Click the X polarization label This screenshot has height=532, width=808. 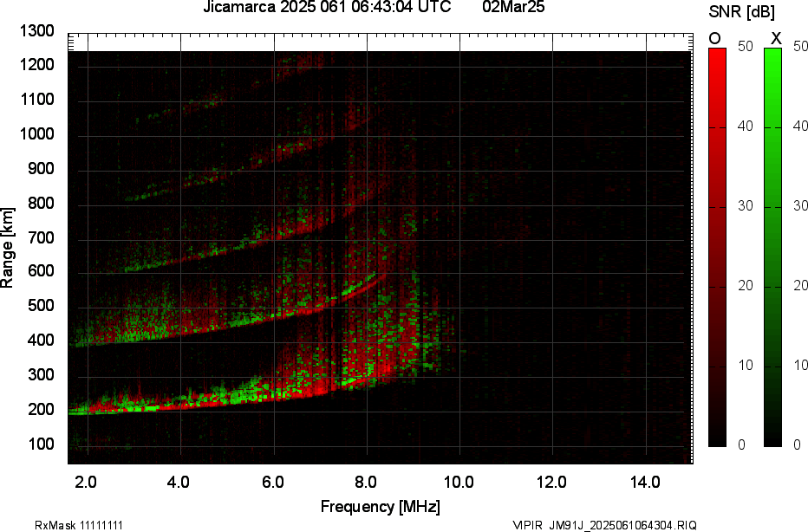pos(776,38)
